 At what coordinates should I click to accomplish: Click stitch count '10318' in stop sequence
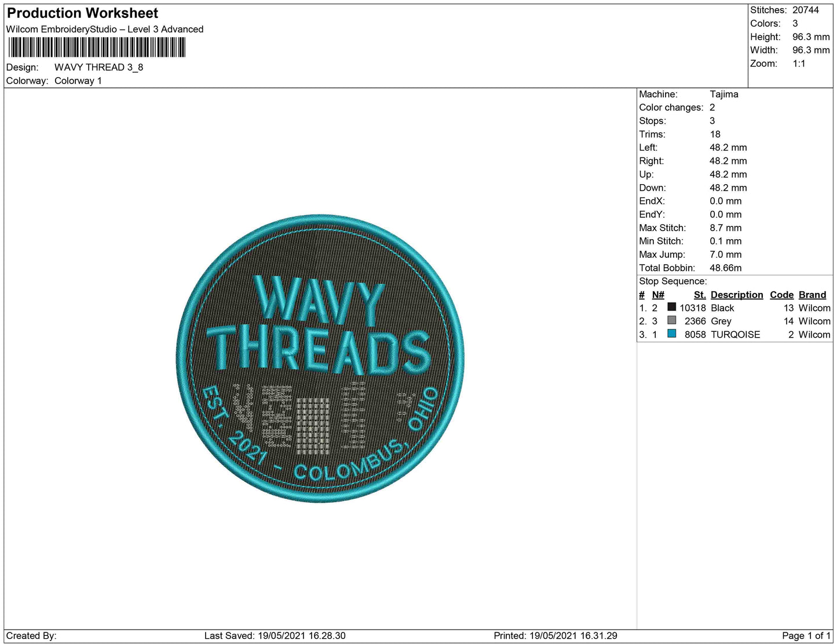tap(693, 308)
